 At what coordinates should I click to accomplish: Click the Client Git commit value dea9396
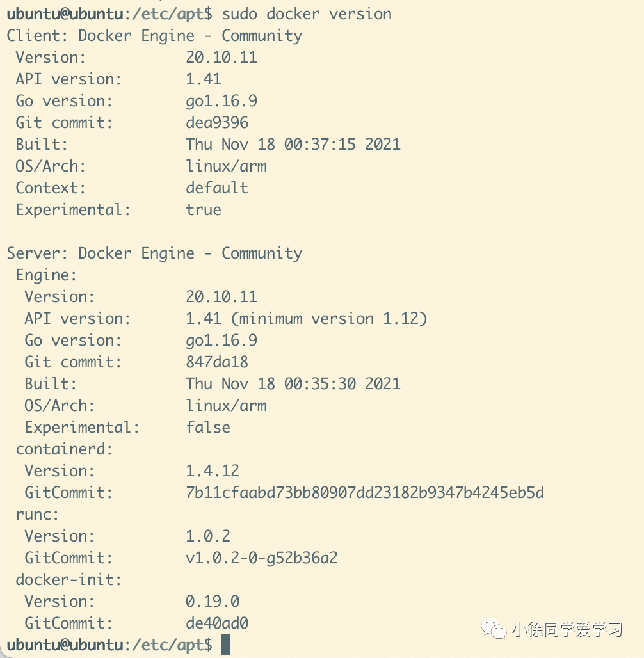pyautogui.click(x=217, y=122)
